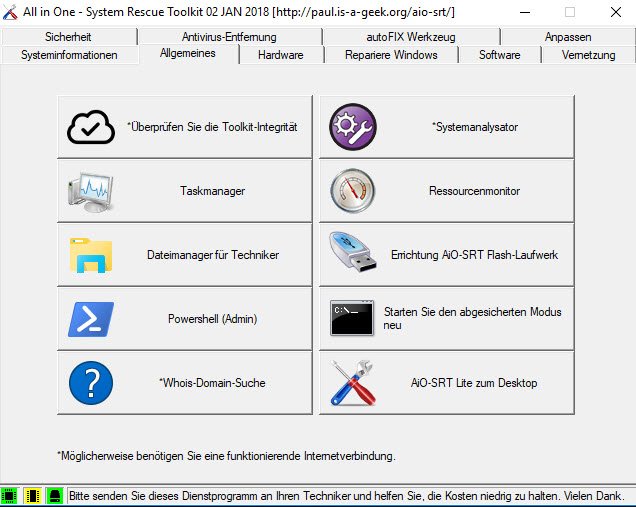
Task: Click the purple gear Systemanalysator icon
Action: click(x=353, y=127)
